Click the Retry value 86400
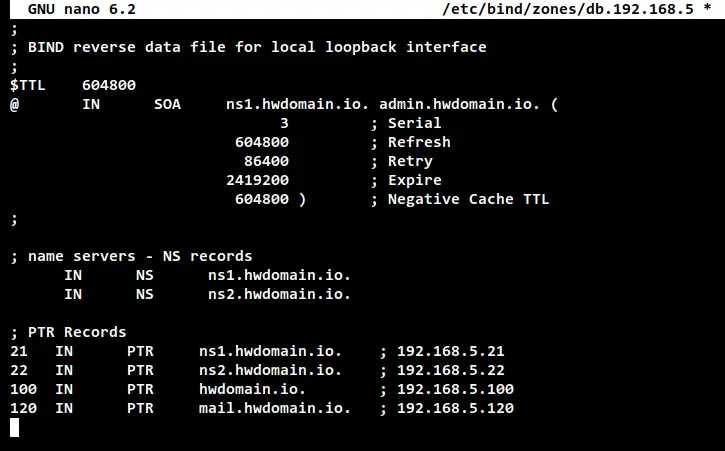 266,161
